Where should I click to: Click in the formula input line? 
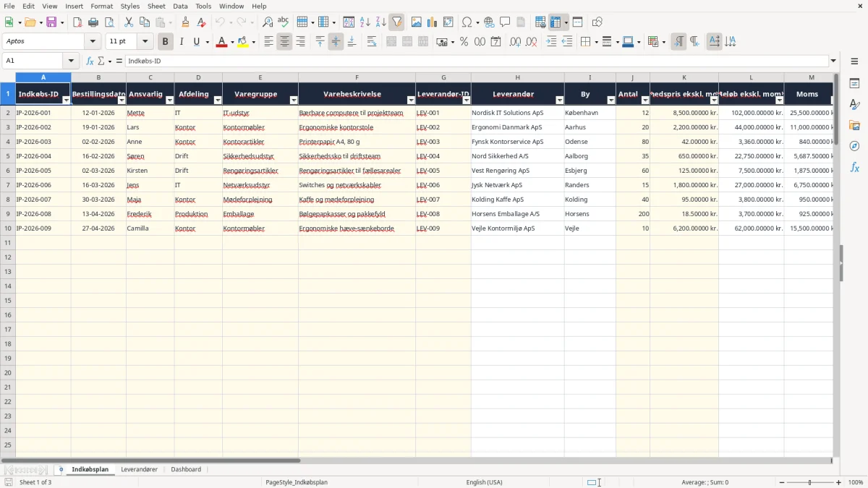(x=476, y=61)
